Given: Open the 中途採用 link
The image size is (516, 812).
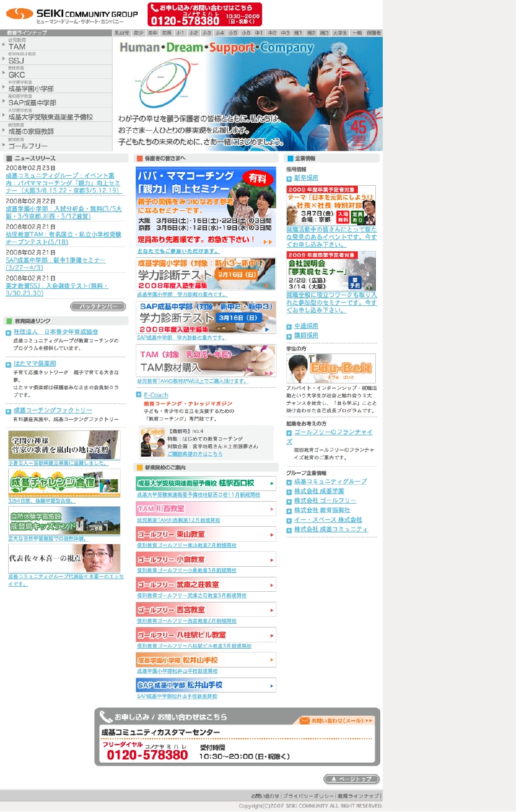Looking at the screenshot, I should click(306, 326).
